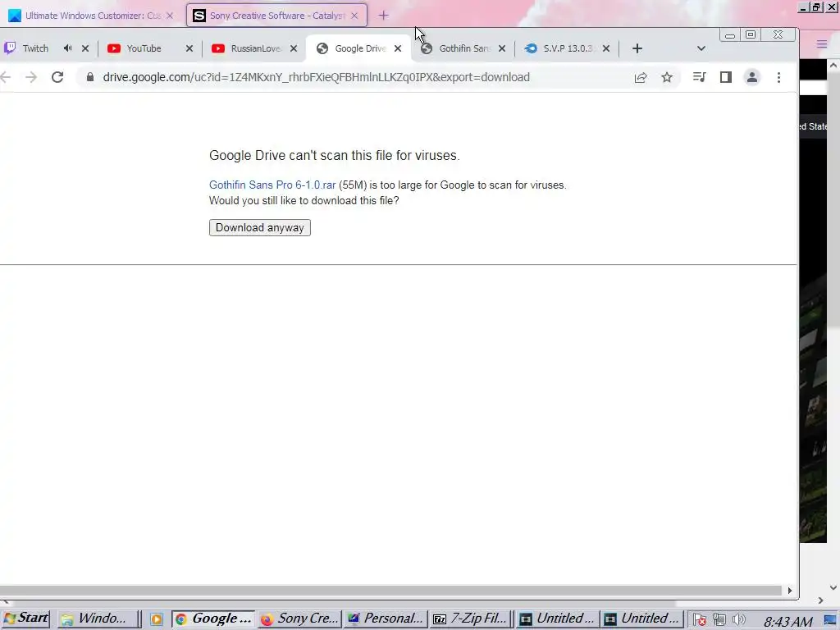
Task: Add new tab in back browser window
Action: [383, 16]
